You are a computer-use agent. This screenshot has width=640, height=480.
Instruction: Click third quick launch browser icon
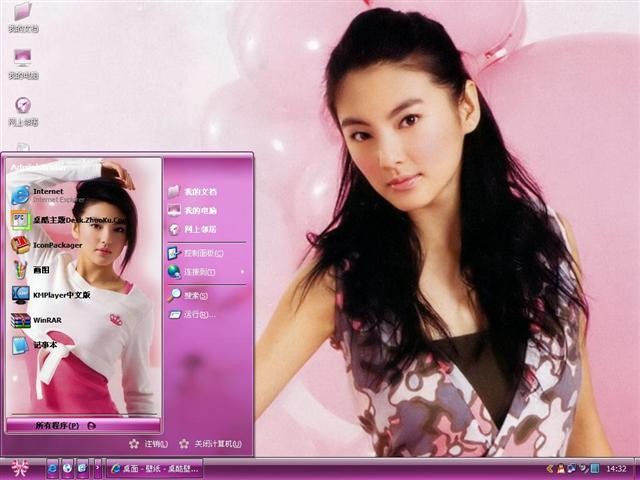click(82, 468)
